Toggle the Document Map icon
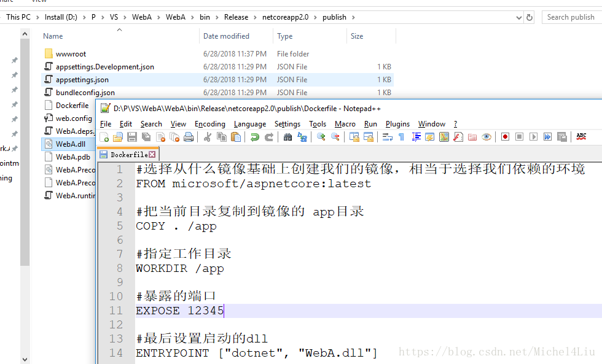 click(444, 137)
